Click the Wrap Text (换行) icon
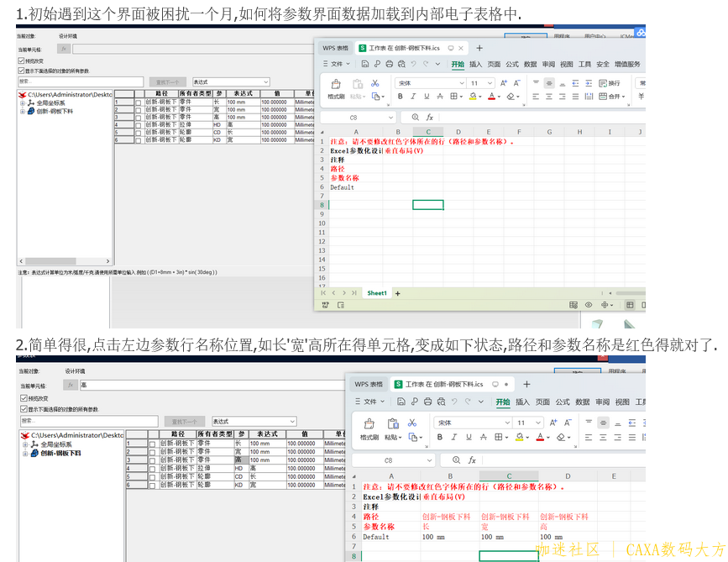Screen dimensions: 728x562 pyautogui.click(x=610, y=83)
